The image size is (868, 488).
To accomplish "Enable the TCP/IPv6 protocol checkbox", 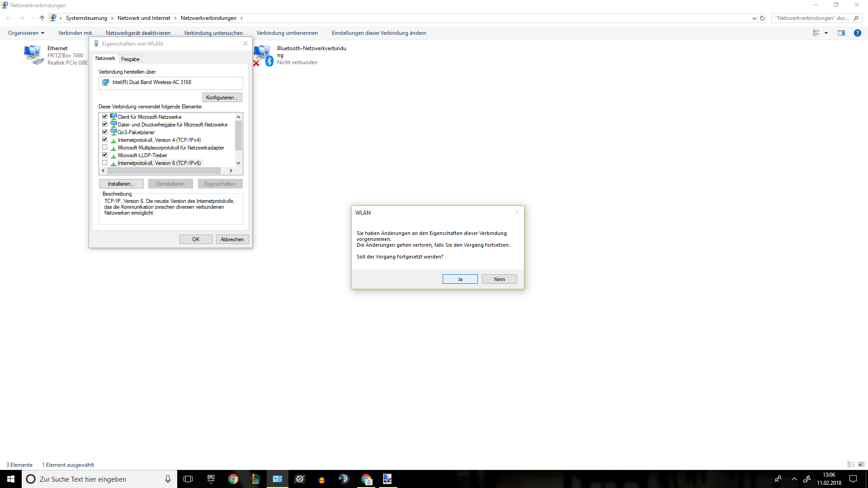I will pos(105,163).
